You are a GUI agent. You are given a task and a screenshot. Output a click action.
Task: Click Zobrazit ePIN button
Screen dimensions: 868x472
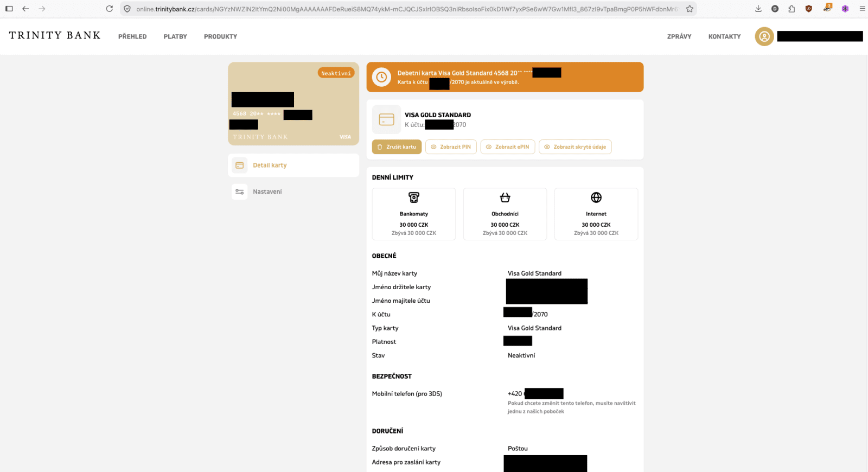coord(508,147)
